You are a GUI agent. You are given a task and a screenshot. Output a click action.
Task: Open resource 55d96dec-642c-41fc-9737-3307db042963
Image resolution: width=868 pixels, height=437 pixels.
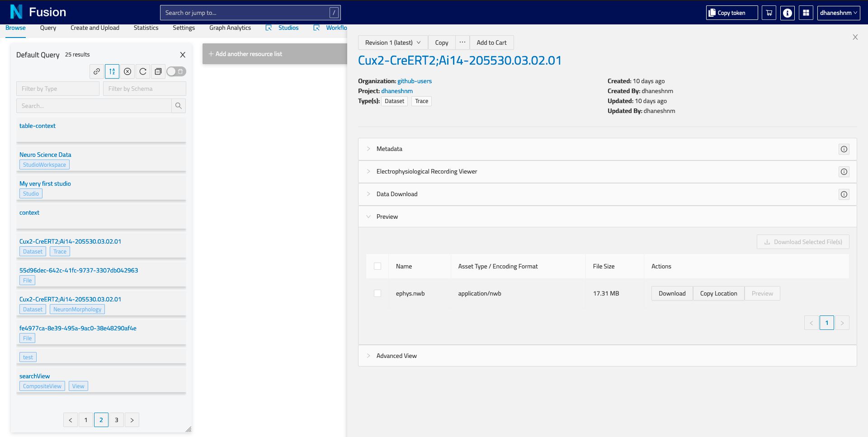(x=79, y=271)
